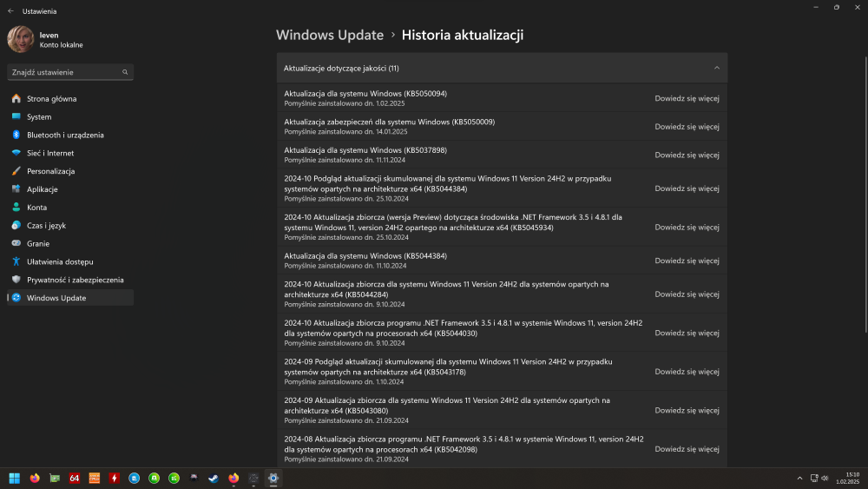
Task: Open Dowiedz się więcej for KB5037898
Action: tap(687, 155)
